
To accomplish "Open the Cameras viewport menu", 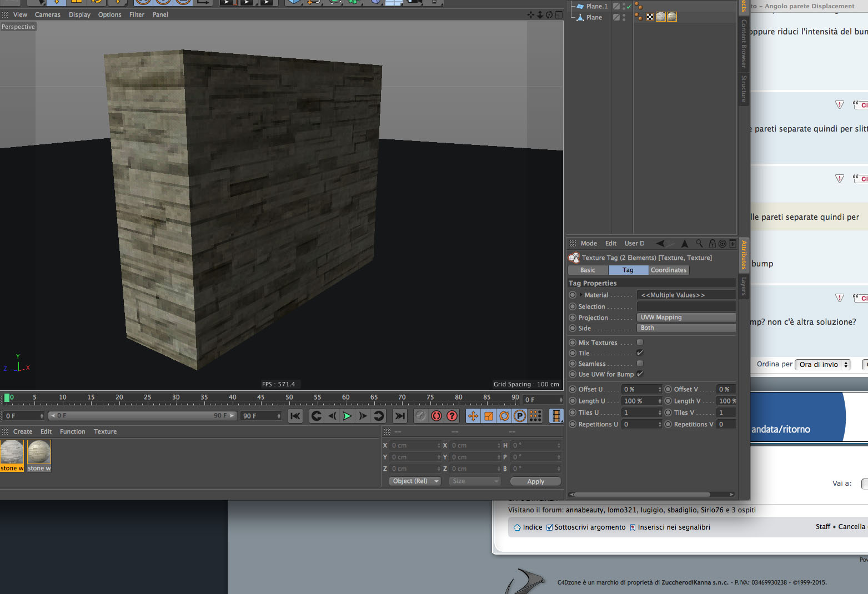I will (48, 14).
